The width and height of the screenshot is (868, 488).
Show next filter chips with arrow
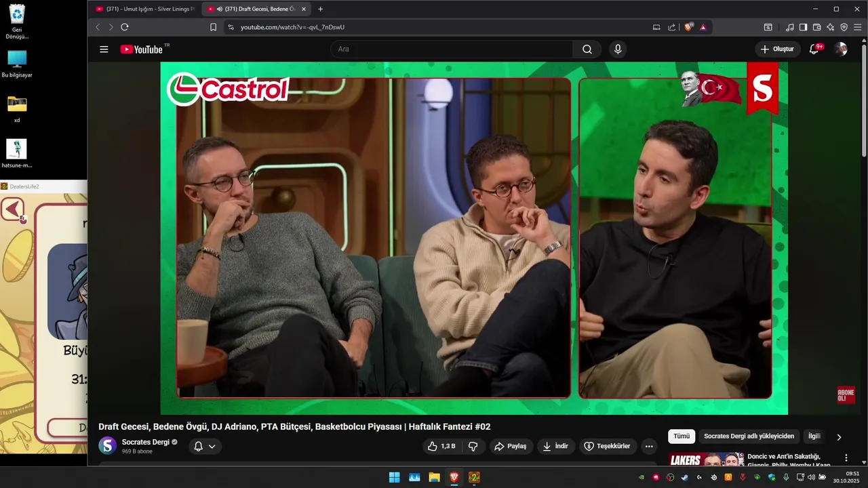pos(839,437)
